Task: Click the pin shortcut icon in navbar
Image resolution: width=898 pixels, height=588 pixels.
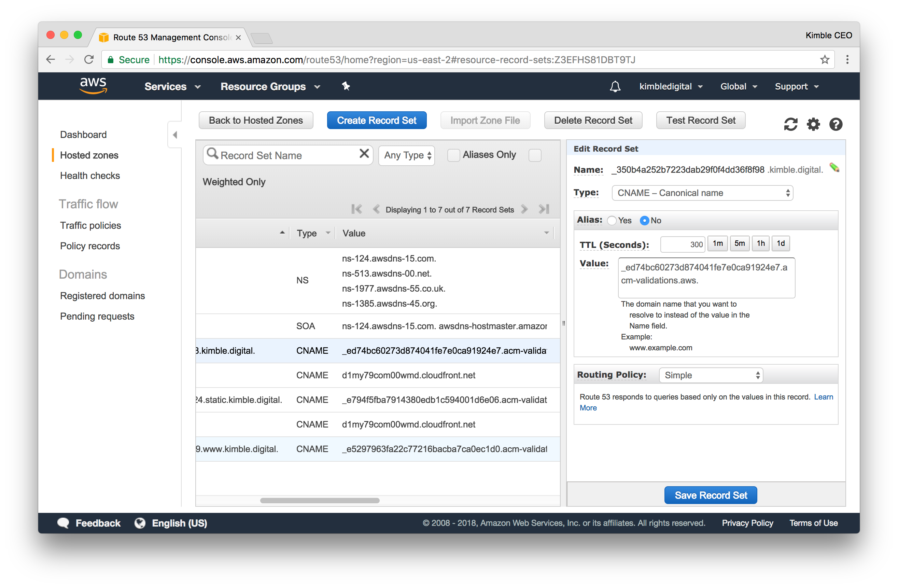Action: pyautogui.click(x=346, y=86)
